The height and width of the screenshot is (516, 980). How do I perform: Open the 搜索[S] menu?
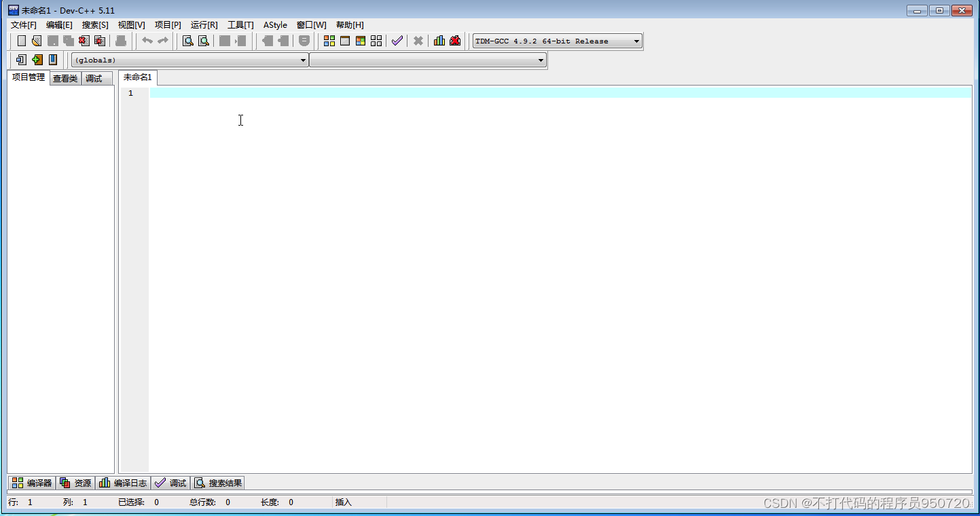[x=95, y=25]
